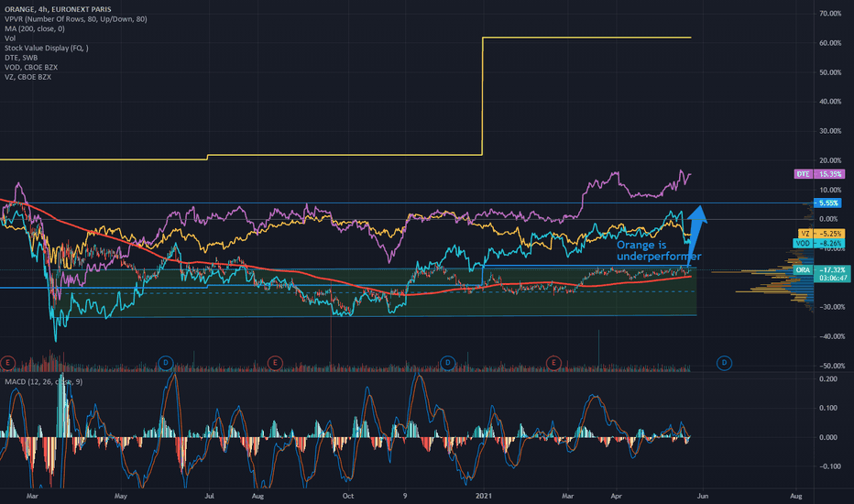Click the ORANGE, 4h, EURONEXT PARIS title
854x504 pixels.
tap(58, 9)
